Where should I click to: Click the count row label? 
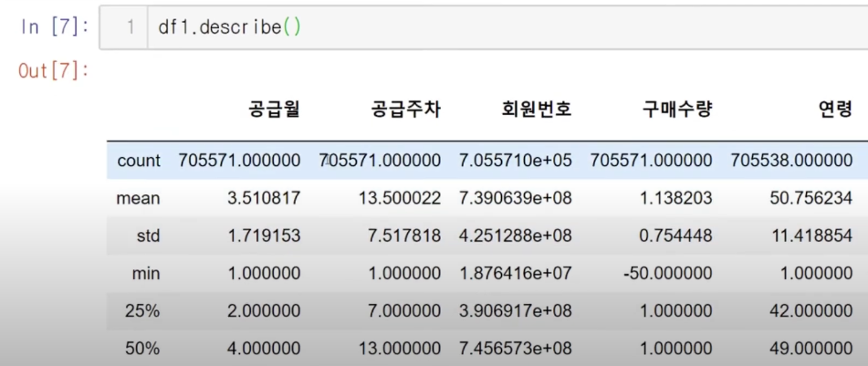pos(139,162)
